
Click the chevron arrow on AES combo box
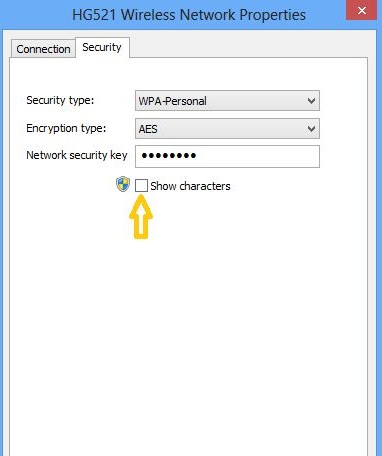click(311, 129)
